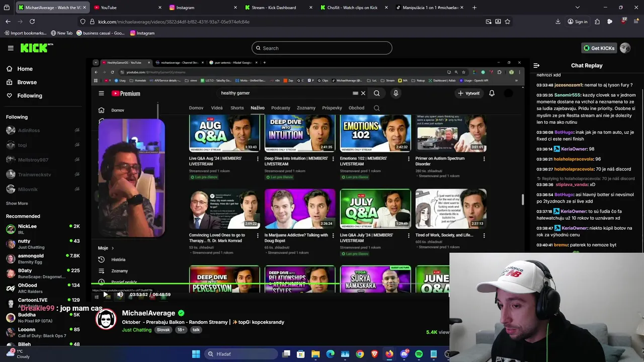Viewport: 644px width, 362px height.
Task: Play the Kick video with the play button
Action: point(105,295)
